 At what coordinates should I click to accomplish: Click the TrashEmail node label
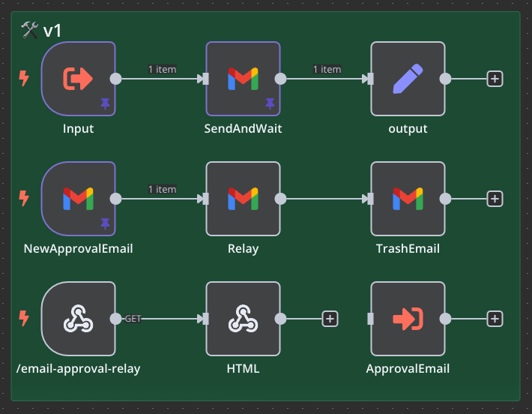tap(408, 248)
